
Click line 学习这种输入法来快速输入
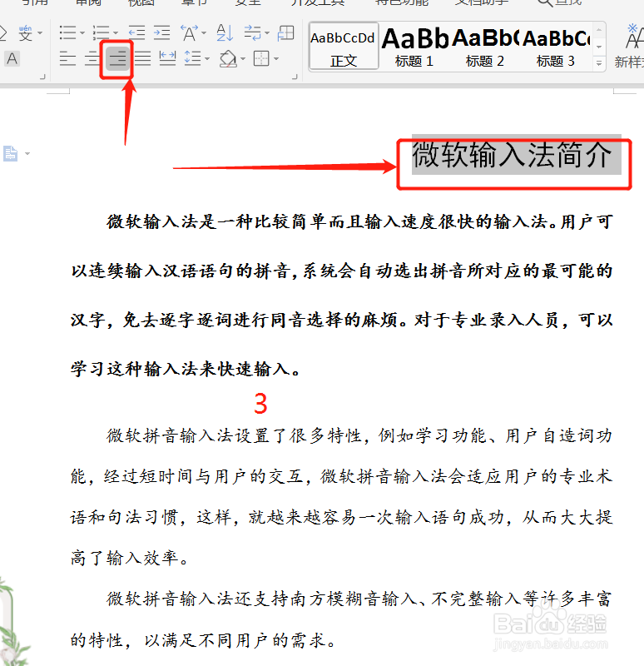[x=186, y=369]
